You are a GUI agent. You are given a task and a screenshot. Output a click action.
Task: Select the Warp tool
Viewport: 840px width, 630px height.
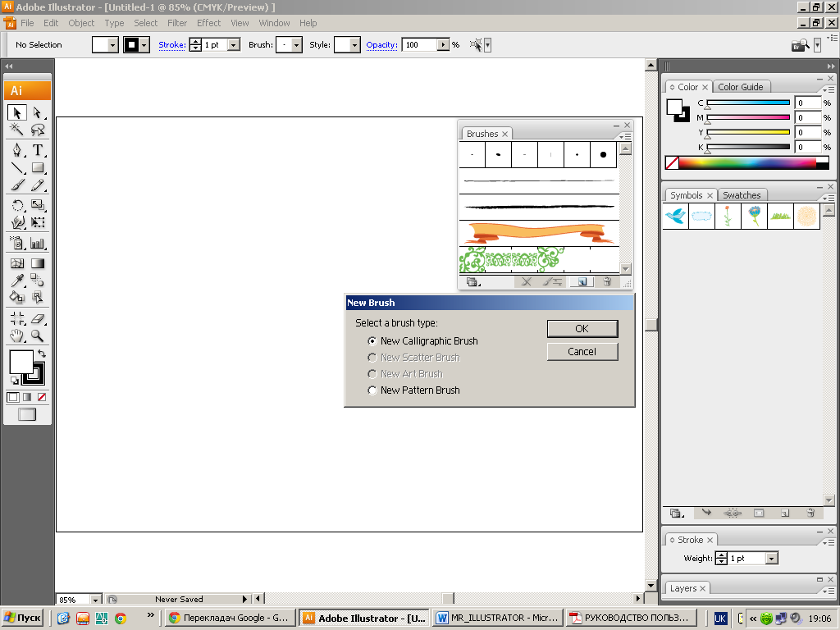click(x=16, y=221)
